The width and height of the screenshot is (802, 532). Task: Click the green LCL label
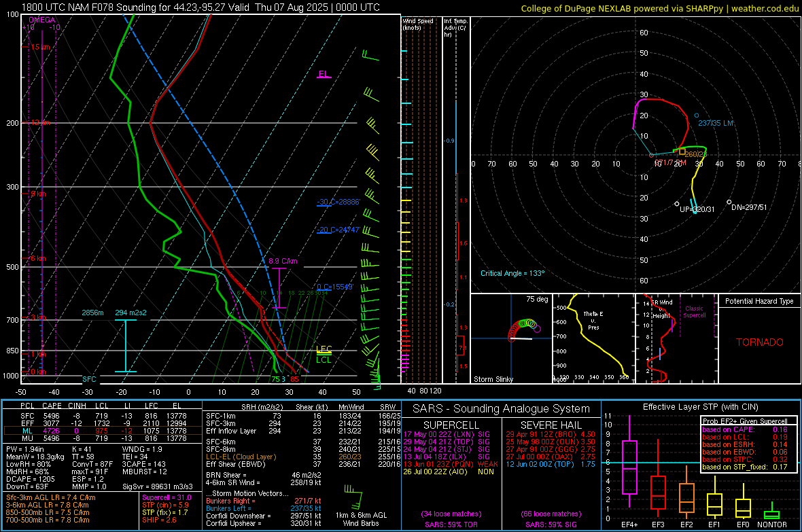point(324,359)
